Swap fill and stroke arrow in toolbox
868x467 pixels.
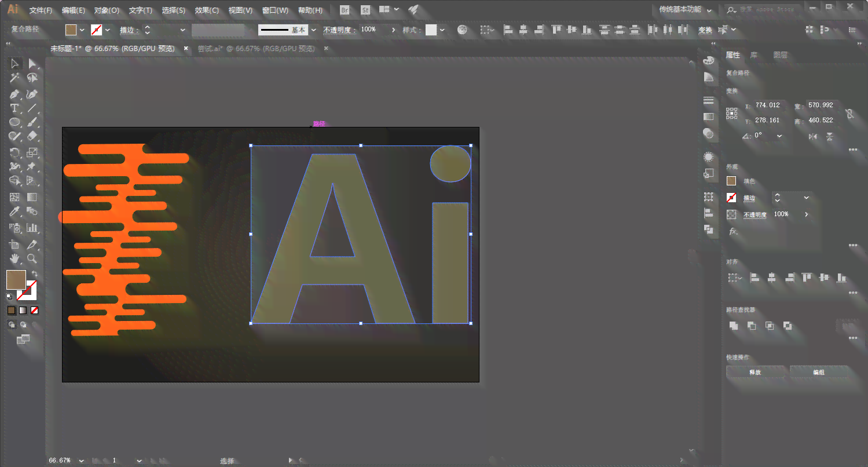(x=35, y=274)
